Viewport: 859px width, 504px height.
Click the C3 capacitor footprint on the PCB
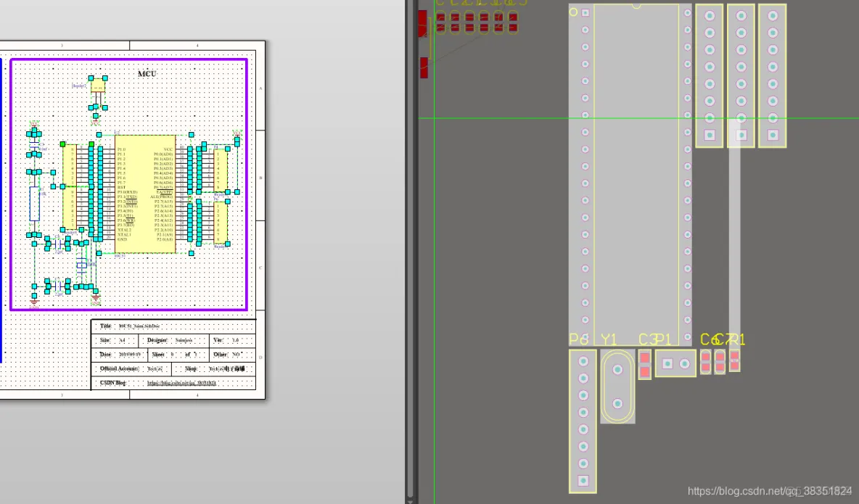click(x=644, y=363)
